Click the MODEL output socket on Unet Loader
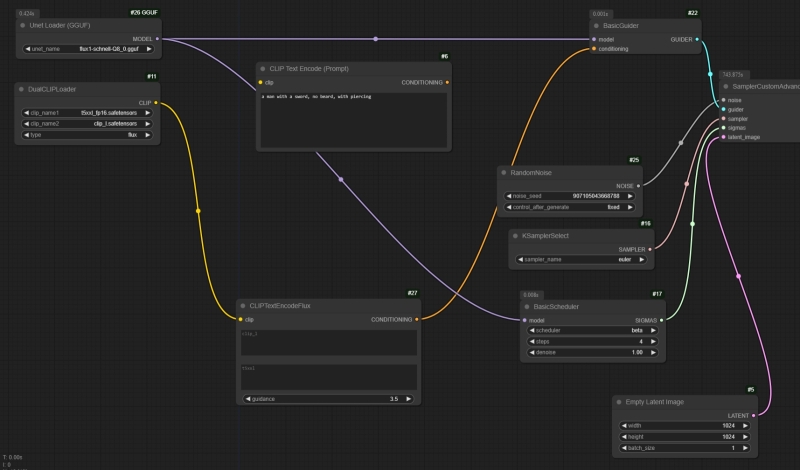Screen dimensions: 800x470 click(157, 39)
